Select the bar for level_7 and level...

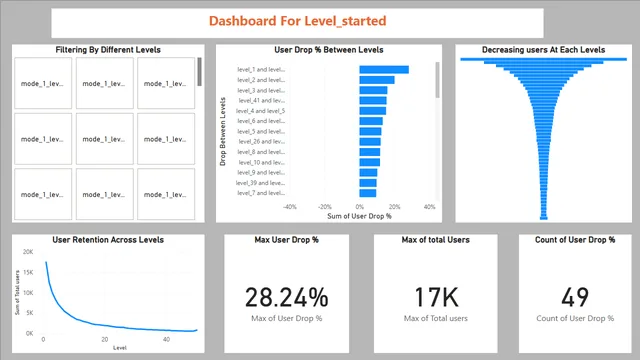tap(367, 193)
